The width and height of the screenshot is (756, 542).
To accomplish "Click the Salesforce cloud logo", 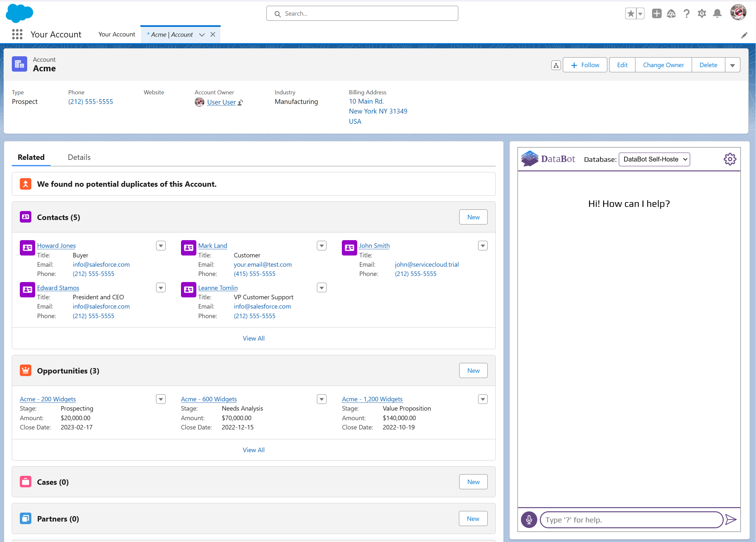I will (20, 13).
